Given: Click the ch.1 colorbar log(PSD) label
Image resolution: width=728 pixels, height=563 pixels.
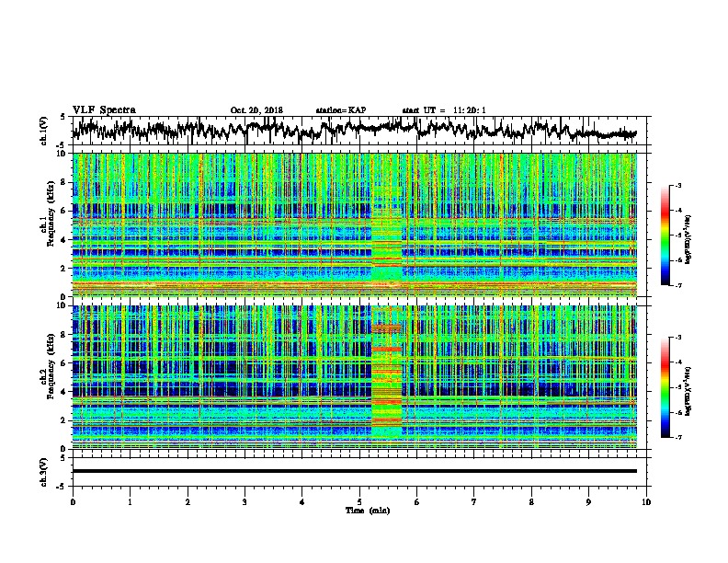Looking at the screenshot, I should pyautogui.click(x=688, y=239).
